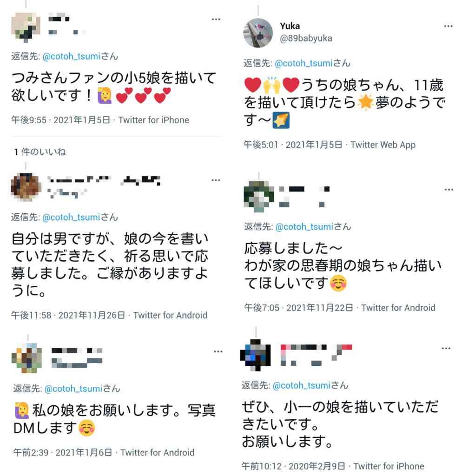The width and height of the screenshot is (462, 476).
Task: Open the @89babyuka handle
Action: (306, 39)
